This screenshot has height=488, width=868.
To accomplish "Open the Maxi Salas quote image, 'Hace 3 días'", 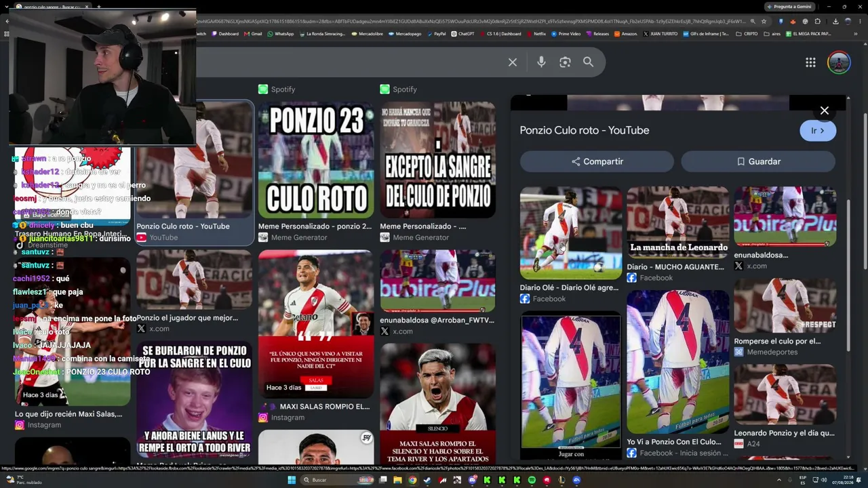I will pyautogui.click(x=316, y=324).
